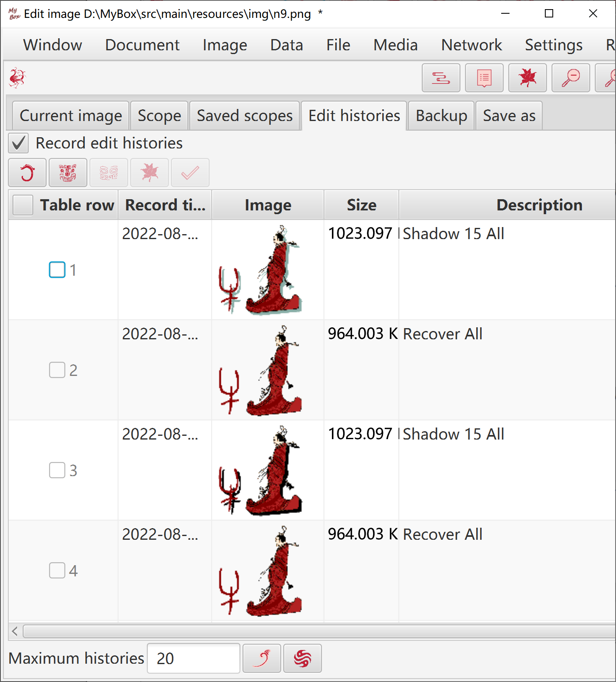Click the zoom out magnifier icon
This screenshot has width=616, height=682.
[x=571, y=78]
